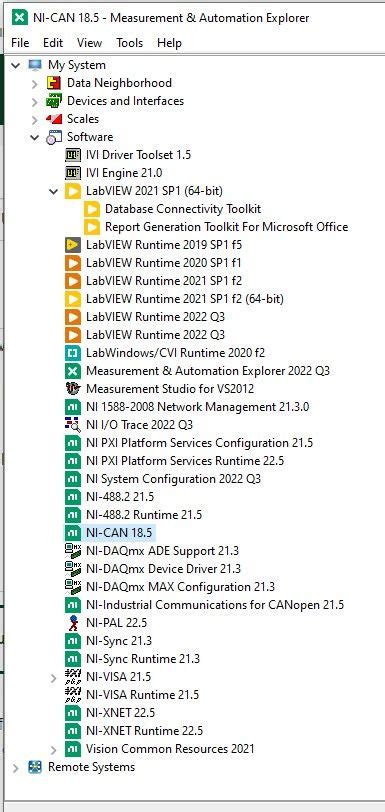Expand the Scales node
The height and width of the screenshot is (812, 385).
tap(35, 120)
